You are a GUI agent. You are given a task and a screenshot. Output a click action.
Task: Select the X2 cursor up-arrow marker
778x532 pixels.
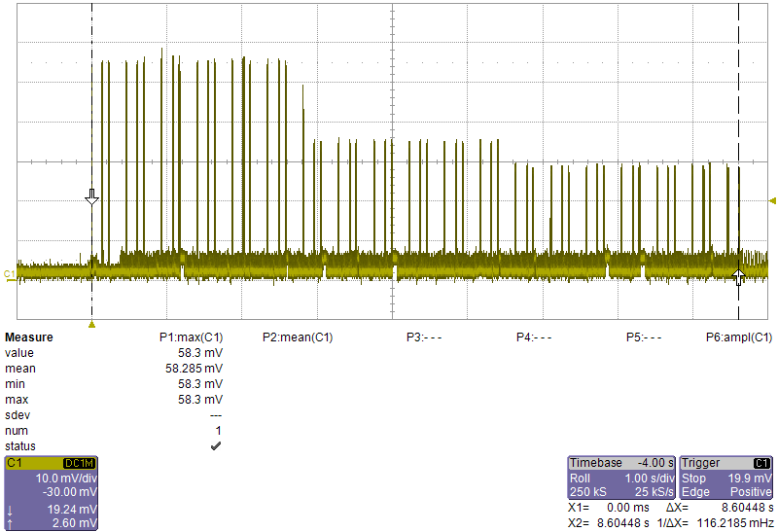pos(738,277)
